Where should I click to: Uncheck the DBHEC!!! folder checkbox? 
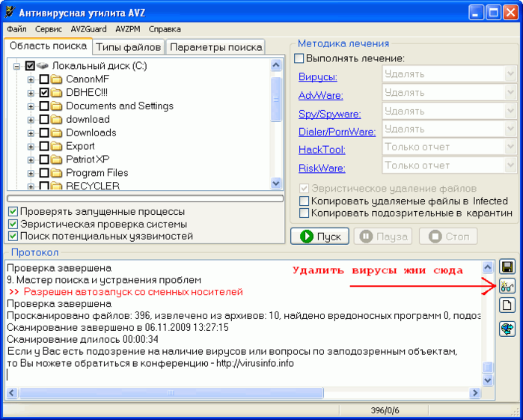(44, 93)
